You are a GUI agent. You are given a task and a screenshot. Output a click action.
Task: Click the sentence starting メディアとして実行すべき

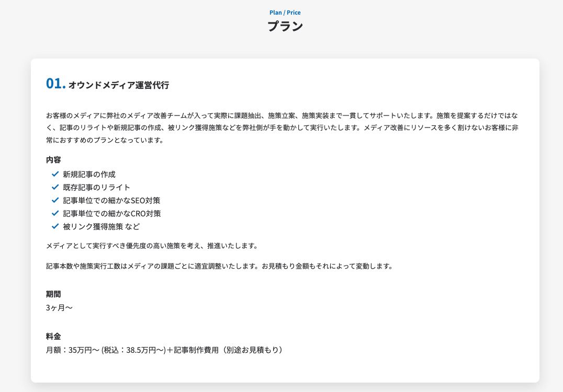click(152, 246)
